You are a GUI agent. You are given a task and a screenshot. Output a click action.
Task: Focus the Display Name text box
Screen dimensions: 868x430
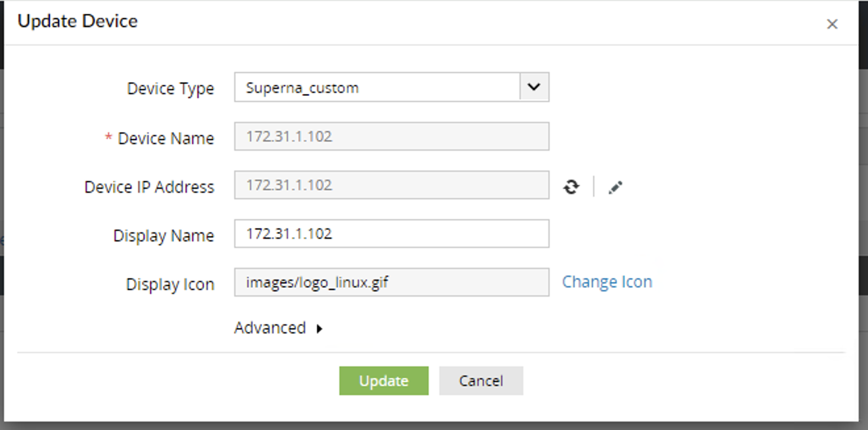coord(391,234)
